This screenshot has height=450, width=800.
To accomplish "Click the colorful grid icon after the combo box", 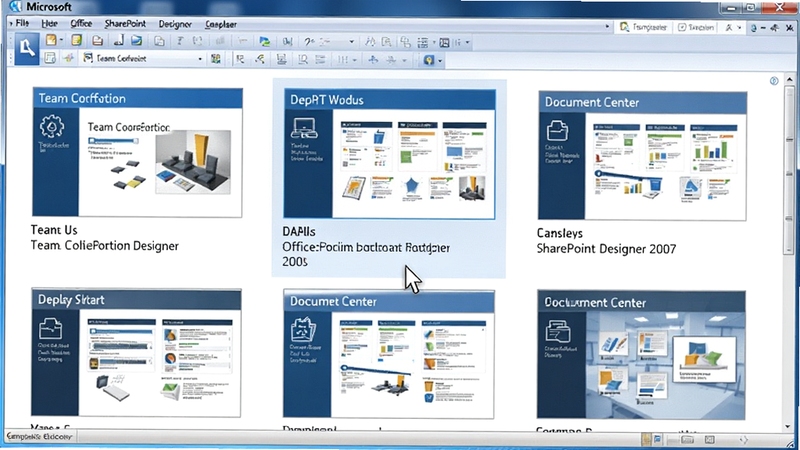I will (x=216, y=59).
